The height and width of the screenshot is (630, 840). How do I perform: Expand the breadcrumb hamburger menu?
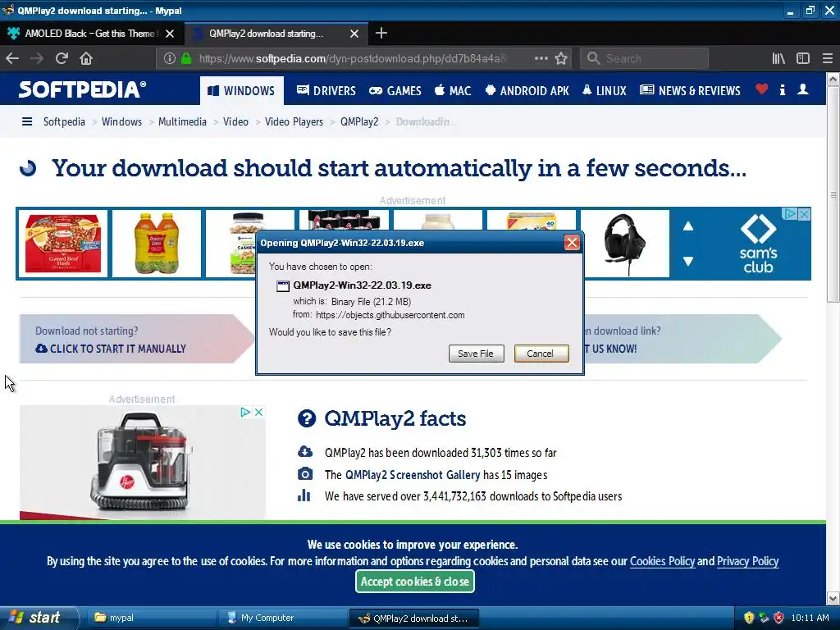pyautogui.click(x=27, y=121)
